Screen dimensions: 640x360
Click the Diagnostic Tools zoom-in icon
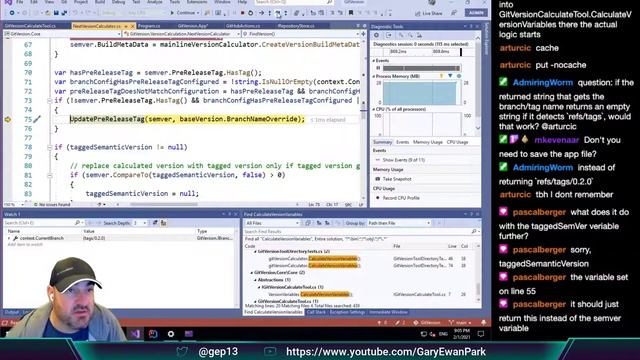coord(401,35)
